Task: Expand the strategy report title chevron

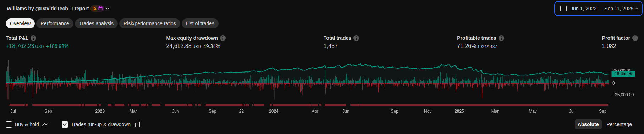Action: [x=108, y=9]
